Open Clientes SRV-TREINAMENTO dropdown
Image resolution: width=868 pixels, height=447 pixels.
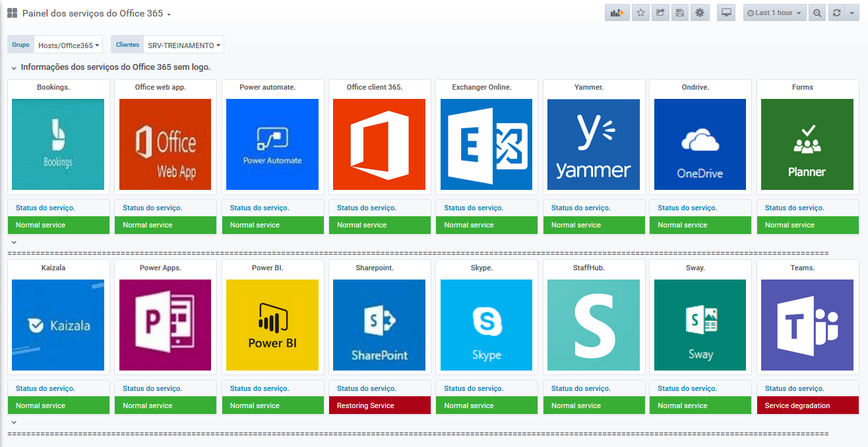[x=184, y=45]
